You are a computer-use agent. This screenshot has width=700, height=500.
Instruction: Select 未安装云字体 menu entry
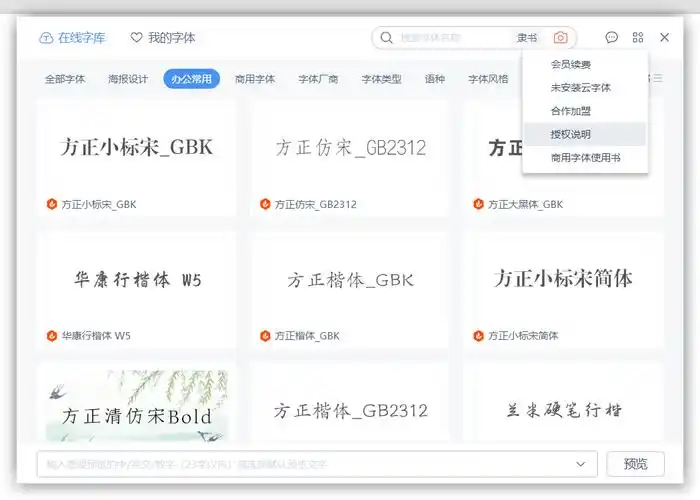[585, 88]
